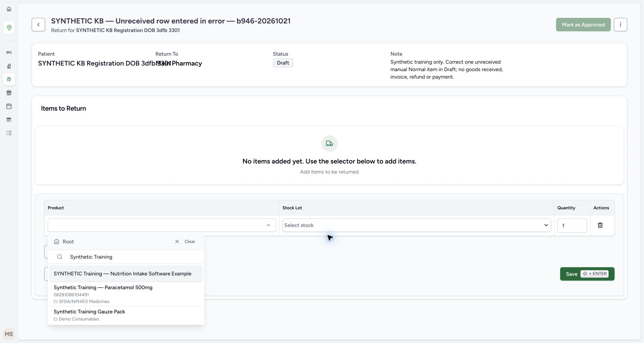Collapse the Product selector dropdown
Screen dimensions: 644x343
click(x=268, y=225)
